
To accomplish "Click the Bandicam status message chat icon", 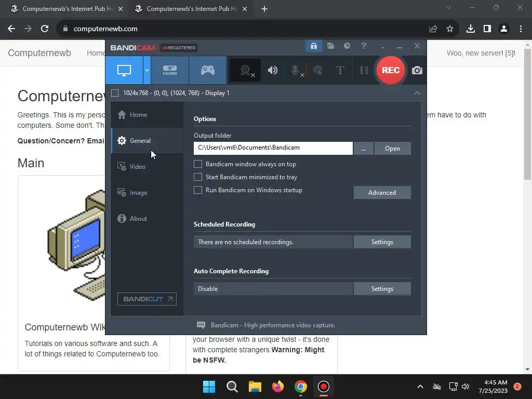I will [201, 325].
